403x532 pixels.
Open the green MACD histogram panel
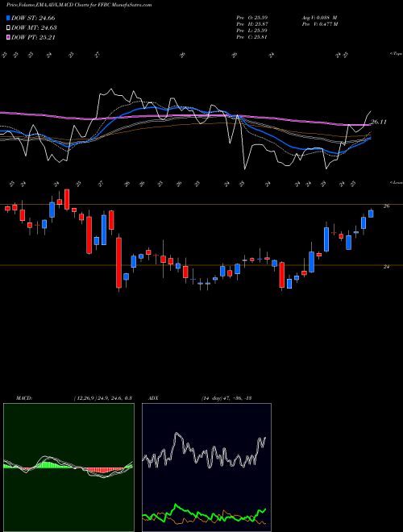click(x=69, y=468)
